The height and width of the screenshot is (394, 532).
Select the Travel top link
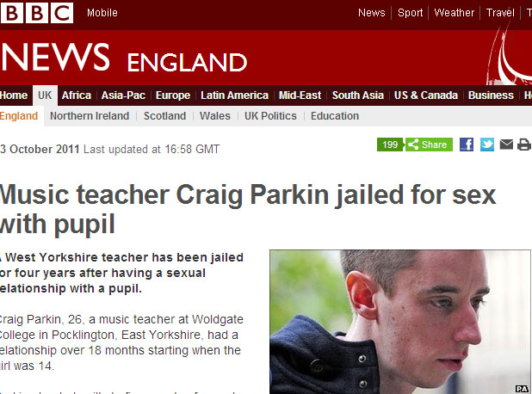pos(500,13)
